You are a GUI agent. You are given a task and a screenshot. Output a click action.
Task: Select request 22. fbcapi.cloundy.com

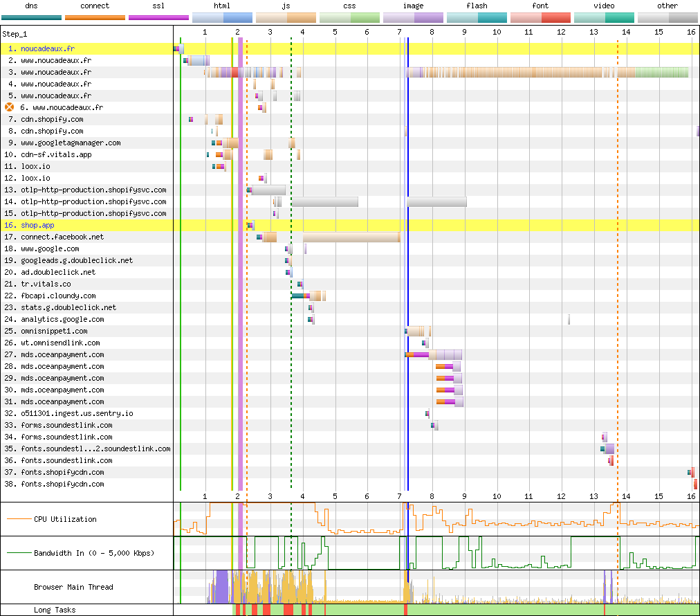click(50, 296)
